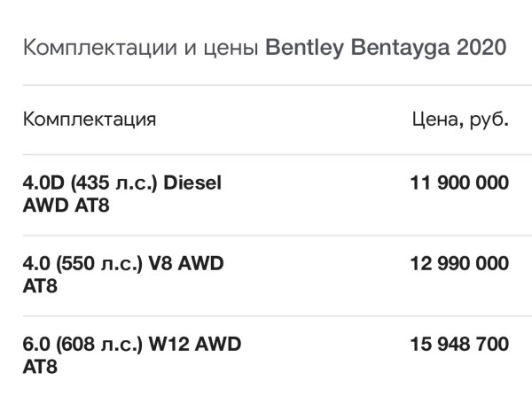Click the price 11 900 000
The width and height of the screenshot is (532, 396).
459,182
